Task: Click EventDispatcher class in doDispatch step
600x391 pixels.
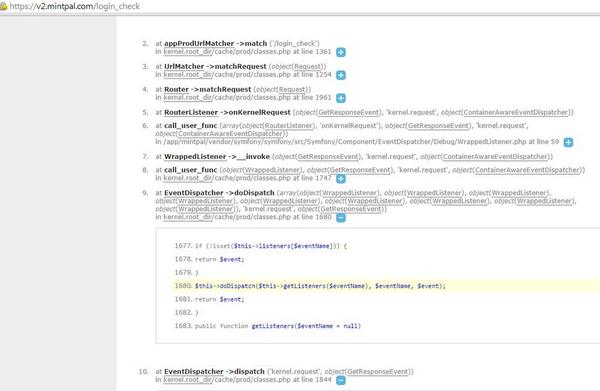Action: (x=194, y=193)
